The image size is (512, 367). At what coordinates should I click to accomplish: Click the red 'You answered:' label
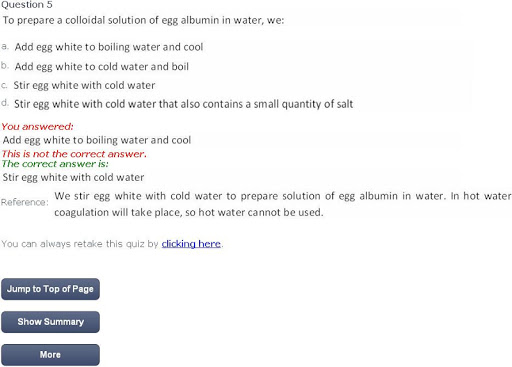[x=37, y=127]
